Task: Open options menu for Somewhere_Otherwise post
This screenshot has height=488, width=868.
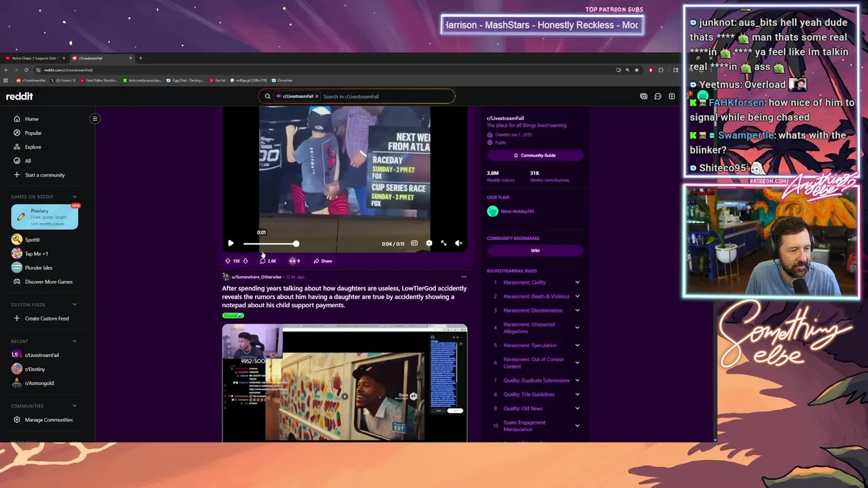Action: (x=464, y=277)
